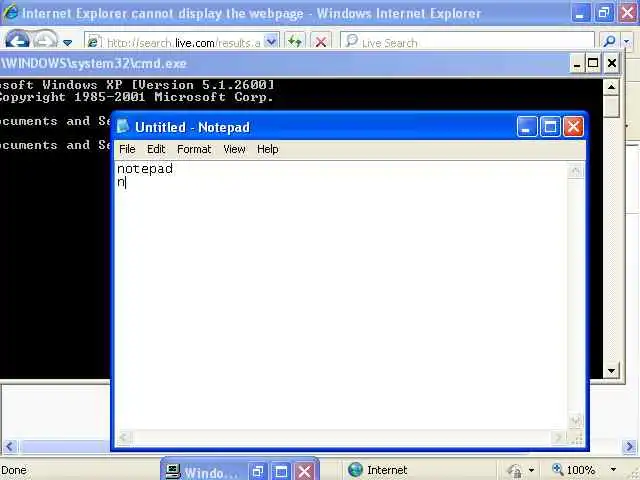640x480 pixels.
Task: Click the 100% zoom level button
Action: (573, 469)
